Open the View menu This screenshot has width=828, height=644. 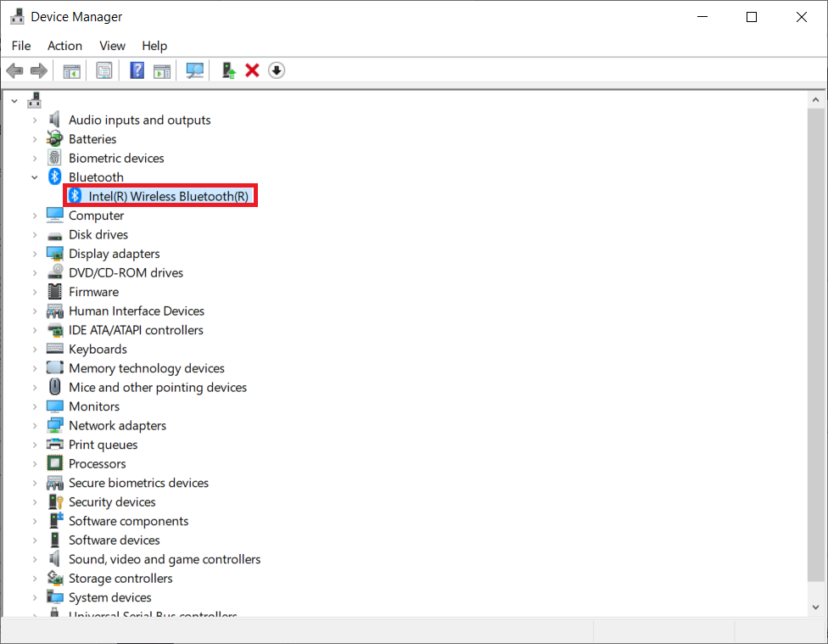click(112, 46)
